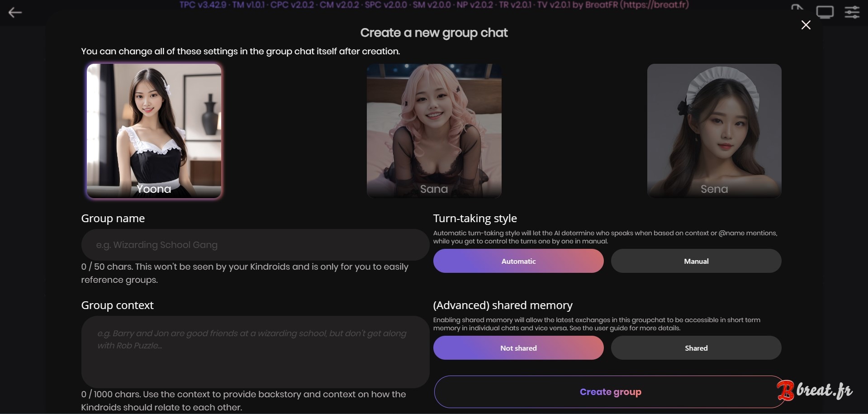Screen dimensions: 868x414
Task: Click the partially hidden icon beside the monitor
Action: [x=797, y=7]
